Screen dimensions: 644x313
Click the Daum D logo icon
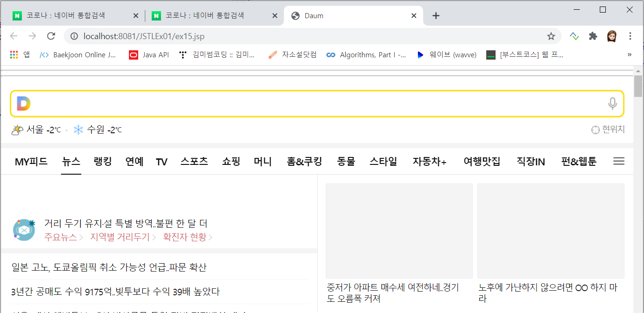pos(23,103)
